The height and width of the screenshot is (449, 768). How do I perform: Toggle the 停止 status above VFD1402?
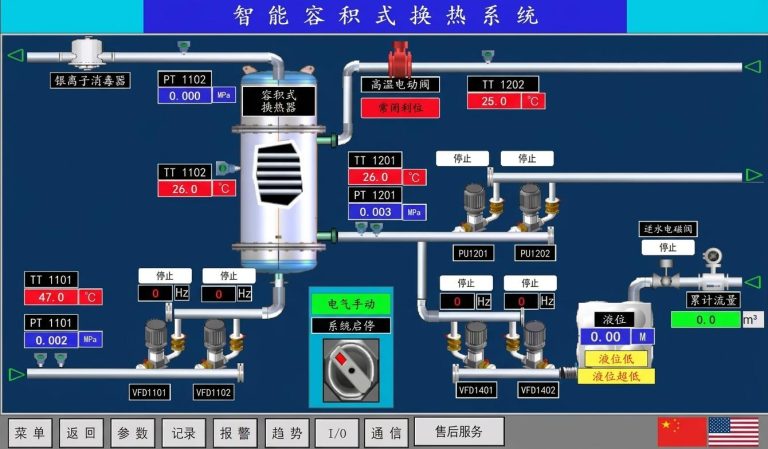point(530,283)
